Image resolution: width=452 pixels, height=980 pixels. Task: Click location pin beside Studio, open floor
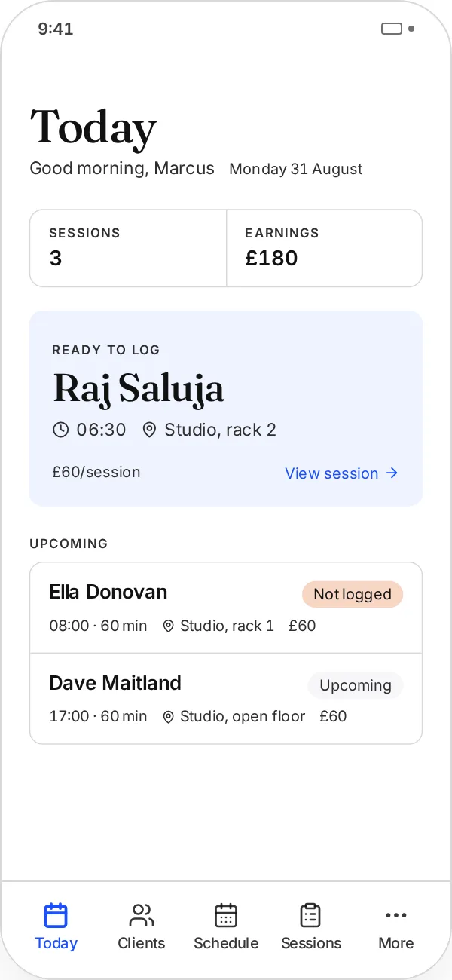pos(168,717)
